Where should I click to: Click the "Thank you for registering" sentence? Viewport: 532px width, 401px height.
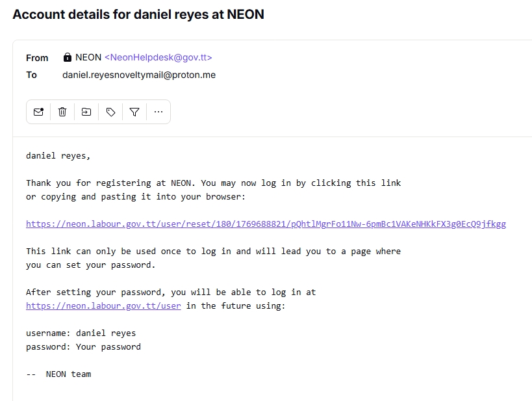click(213, 183)
